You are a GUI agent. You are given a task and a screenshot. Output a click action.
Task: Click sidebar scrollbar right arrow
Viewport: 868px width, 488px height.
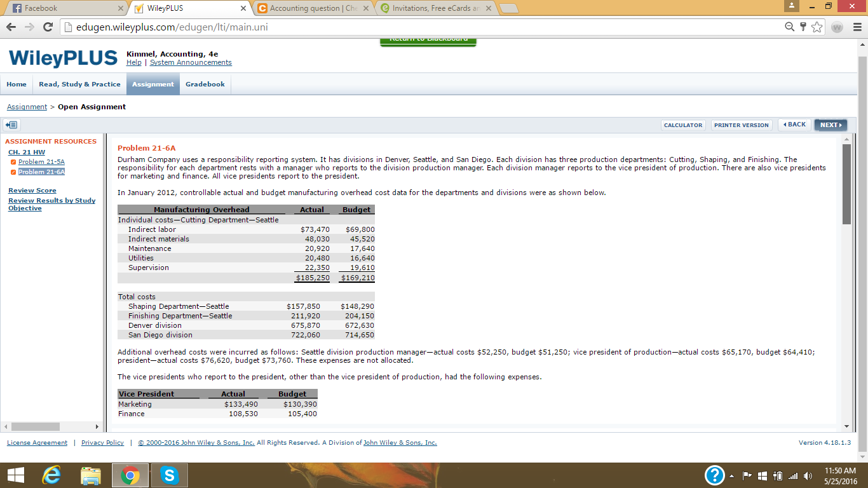pyautogui.click(x=97, y=426)
